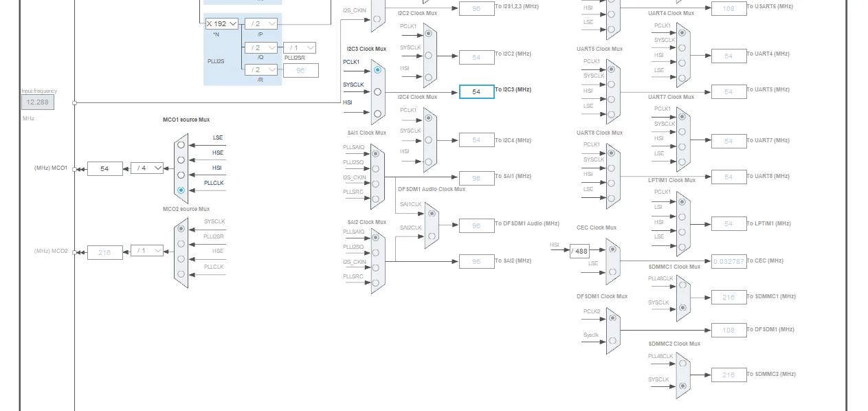Click the MCO1 output frequency 54 field
This screenshot has height=411, width=868.
[x=105, y=168]
